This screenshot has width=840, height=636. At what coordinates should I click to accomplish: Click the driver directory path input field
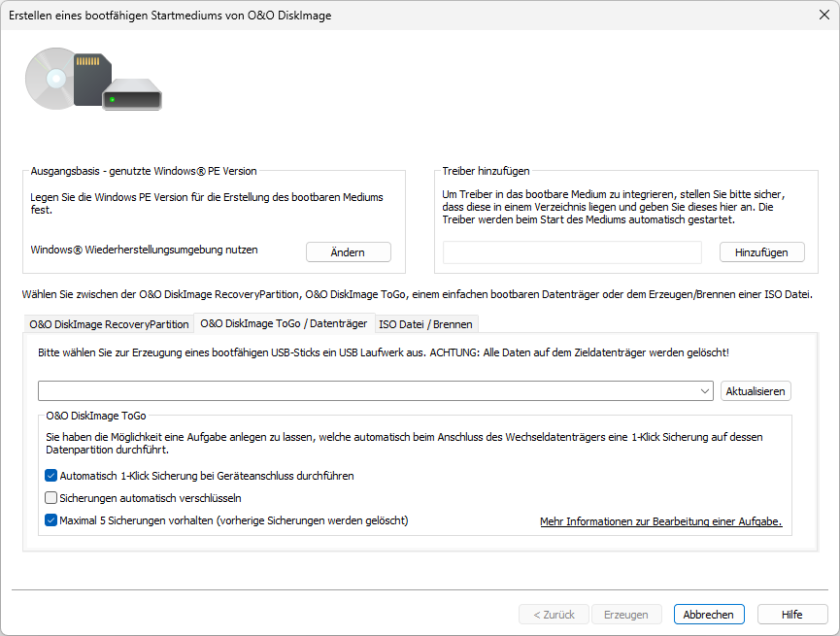pyautogui.click(x=572, y=252)
